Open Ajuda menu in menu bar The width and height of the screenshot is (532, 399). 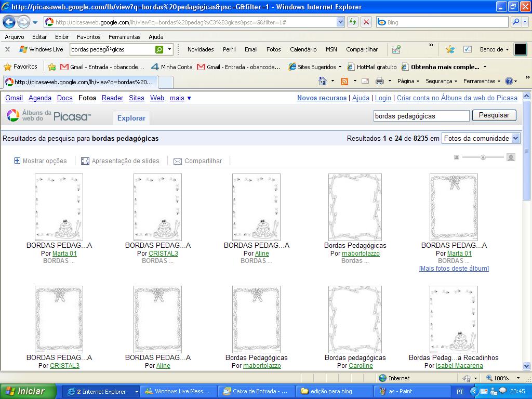(156, 37)
